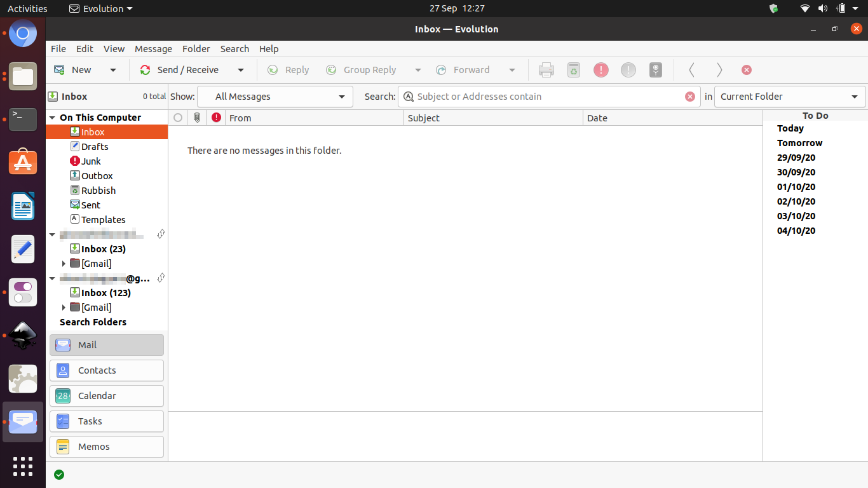Image resolution: width=868 pixels, height=488 pixels.
Task: Go to previous message arrow
Action: [x=691, y=70]
